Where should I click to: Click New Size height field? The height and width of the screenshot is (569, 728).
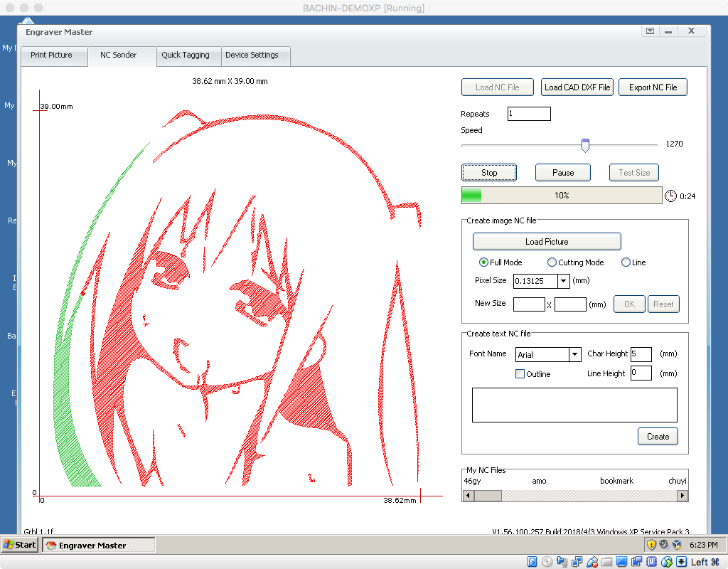tap(571, 304)
